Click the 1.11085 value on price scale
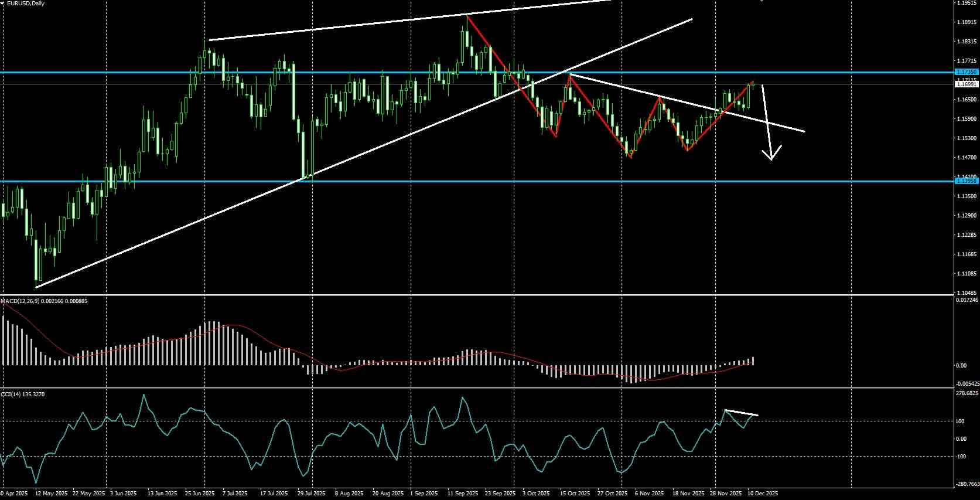This screenshot has height=500, width=980. (967, 274)
